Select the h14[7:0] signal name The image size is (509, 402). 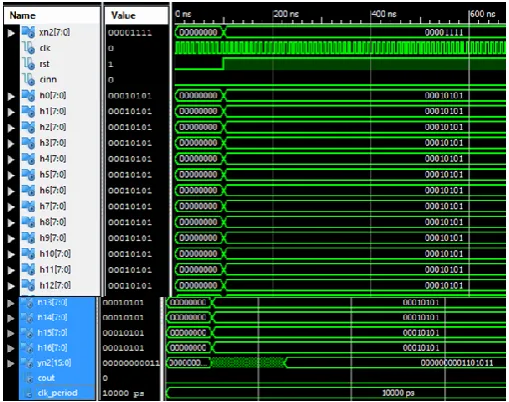click(52, 317)
